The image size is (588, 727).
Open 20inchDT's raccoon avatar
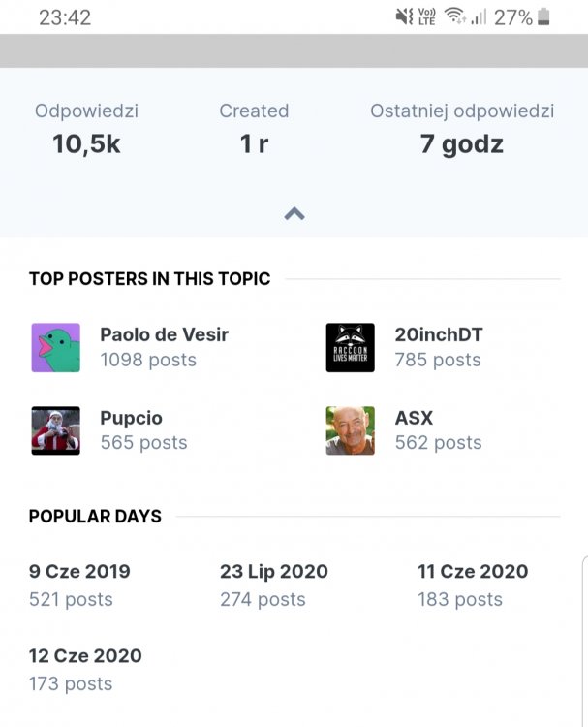point(350,348)
